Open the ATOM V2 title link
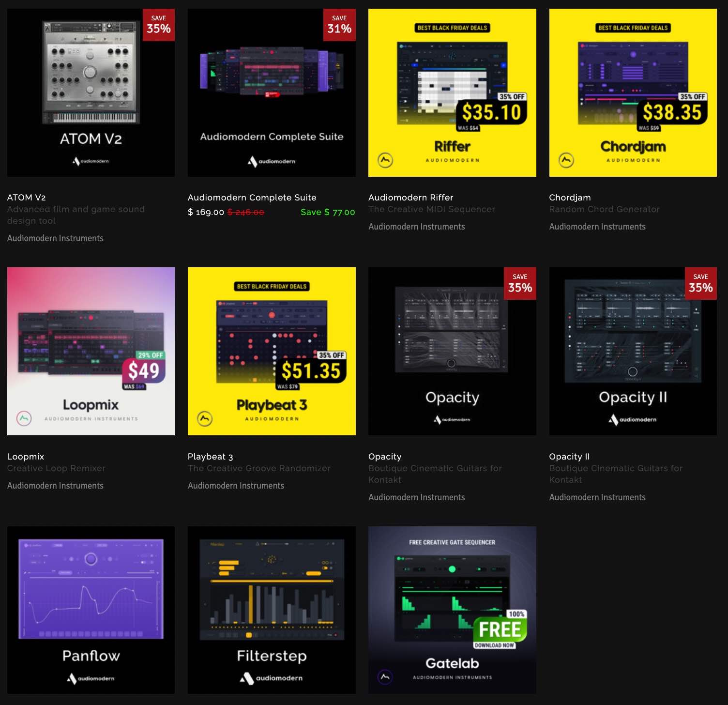The image size is (728, 705). click(x=27, y=198)
